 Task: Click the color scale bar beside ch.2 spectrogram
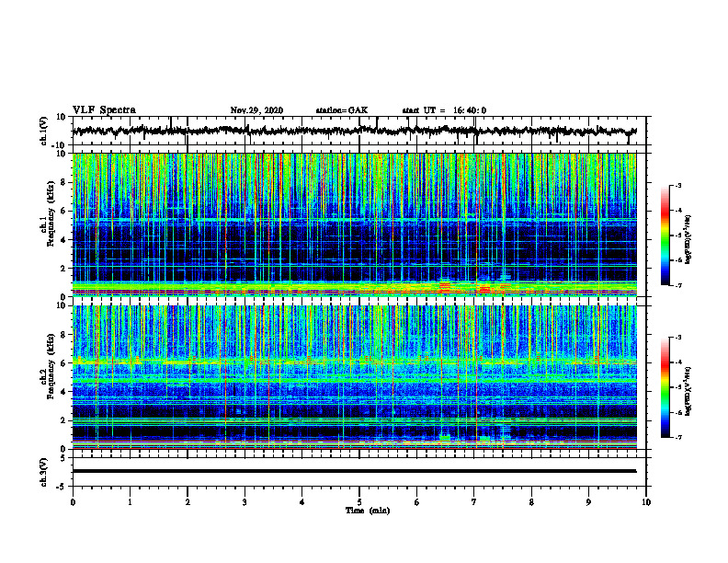pos(665,387)
